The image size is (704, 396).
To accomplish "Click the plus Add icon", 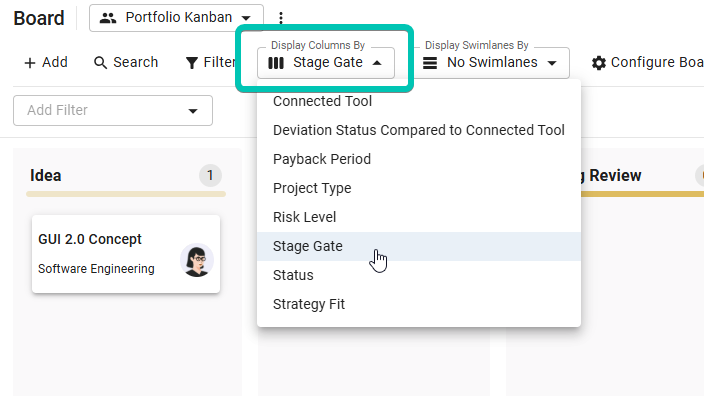I will pos(30,63).
